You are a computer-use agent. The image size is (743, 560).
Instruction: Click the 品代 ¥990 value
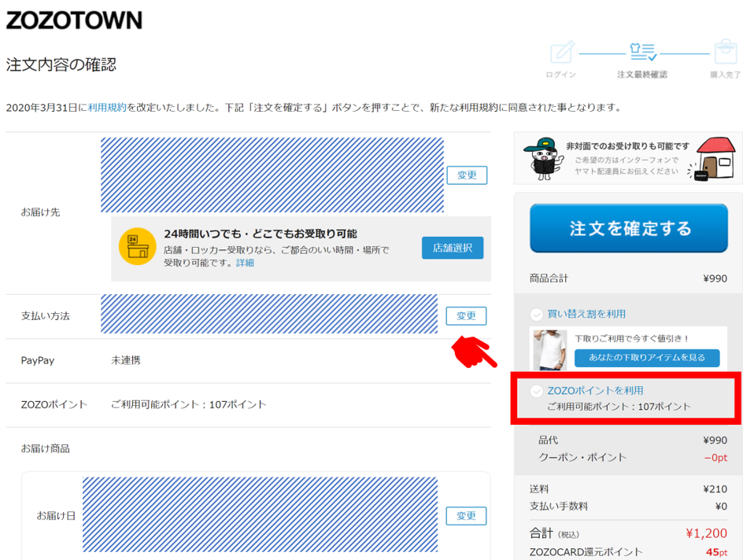point(715,440)
